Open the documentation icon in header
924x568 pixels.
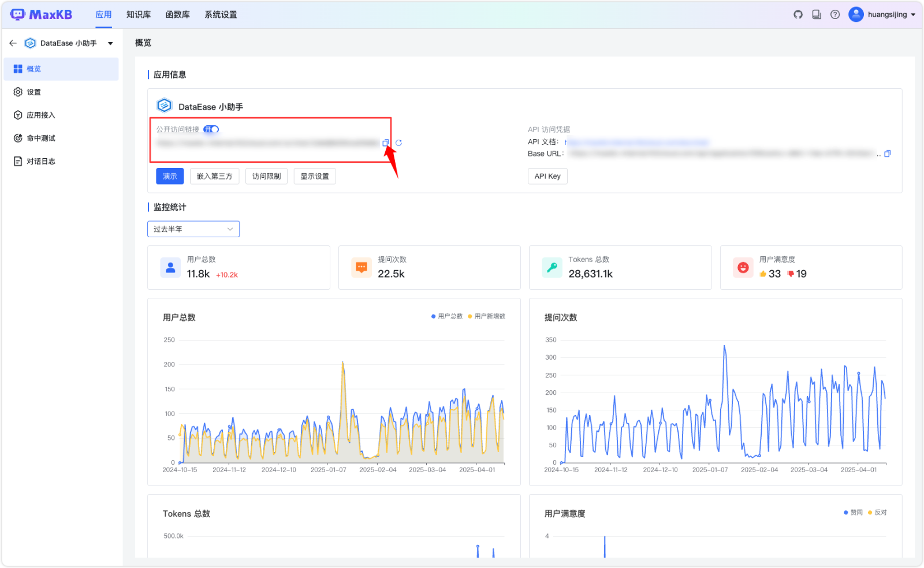click(817, 14)
